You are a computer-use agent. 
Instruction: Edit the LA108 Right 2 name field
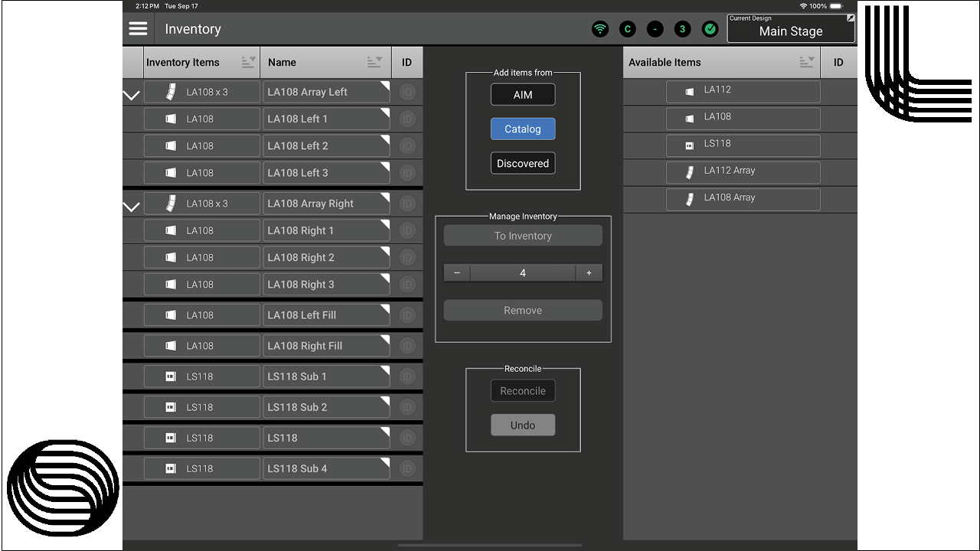(x=326, y=257)
